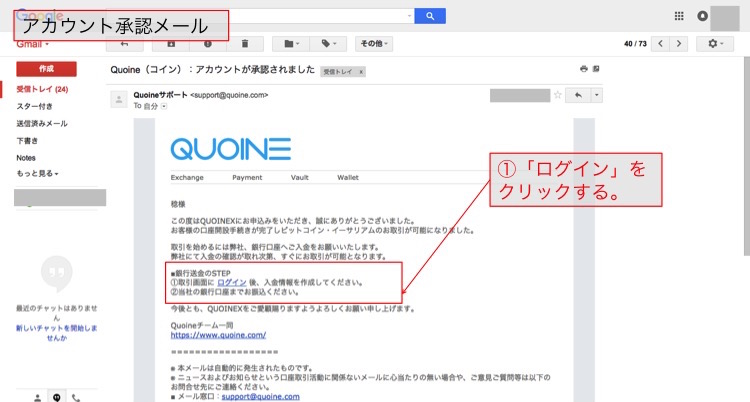Reply to Quoine support email

coord(578,95)
